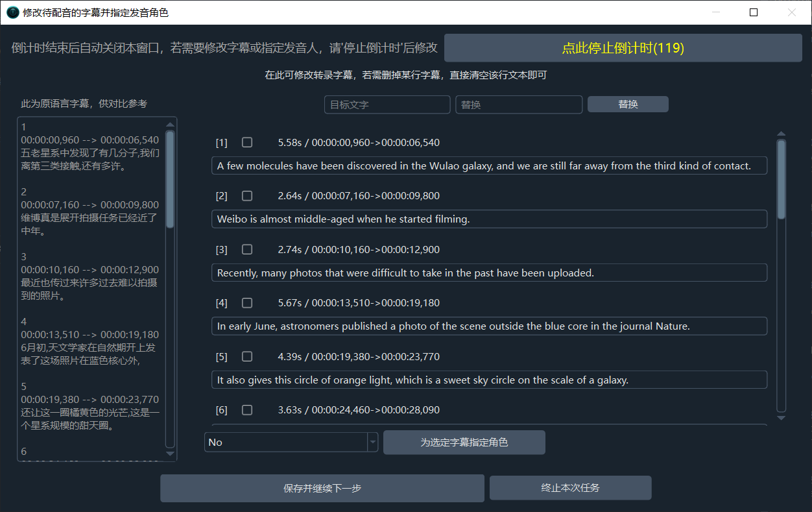The image size is (812, 512).
Task: Click the 目标文字 search text field
Action: coord(387,104)
